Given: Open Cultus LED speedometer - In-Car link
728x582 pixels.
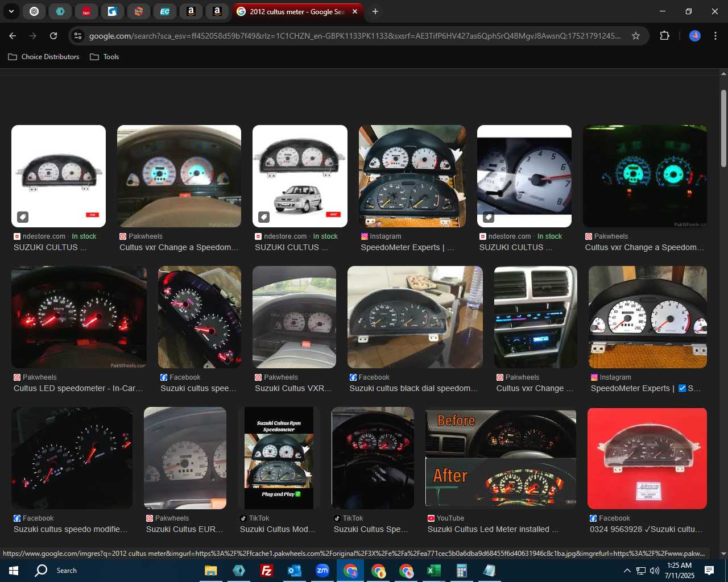Looking at the screenshot, I should click(78, 388).
